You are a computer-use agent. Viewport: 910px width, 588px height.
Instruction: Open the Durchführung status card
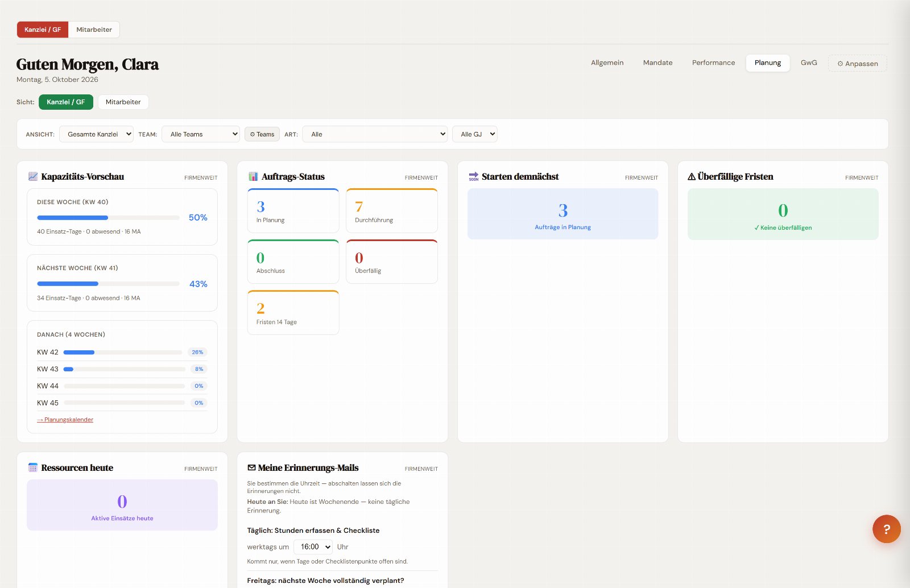392,210
